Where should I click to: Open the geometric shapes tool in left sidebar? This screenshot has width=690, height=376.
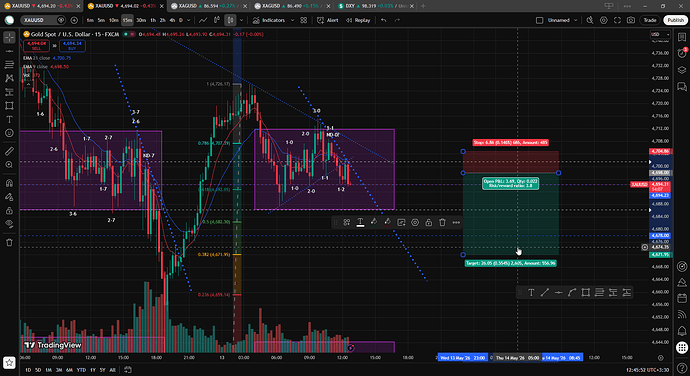click(9, 106)
